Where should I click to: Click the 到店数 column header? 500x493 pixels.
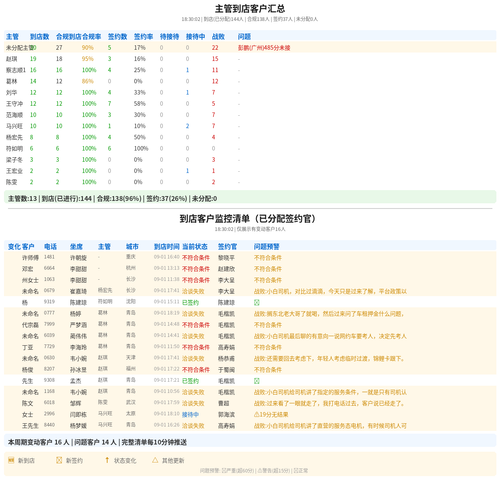click(x=39, y=37)
